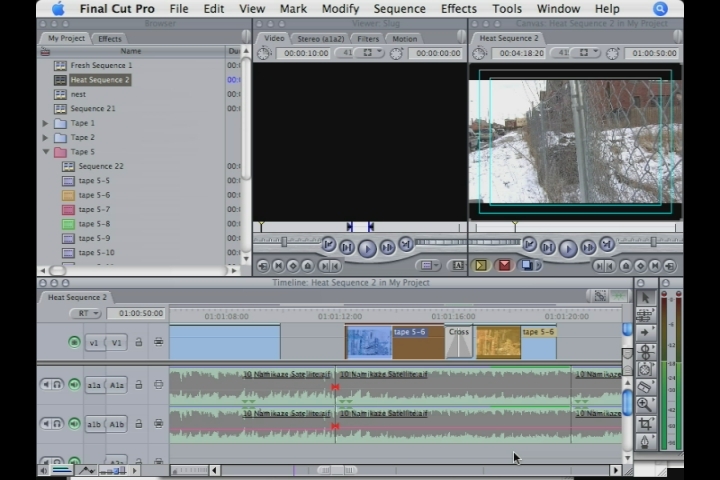Screen dimensions: 720x480
Task: Open Spotlight search in menu bar
Action: click(x=660, y=9)
